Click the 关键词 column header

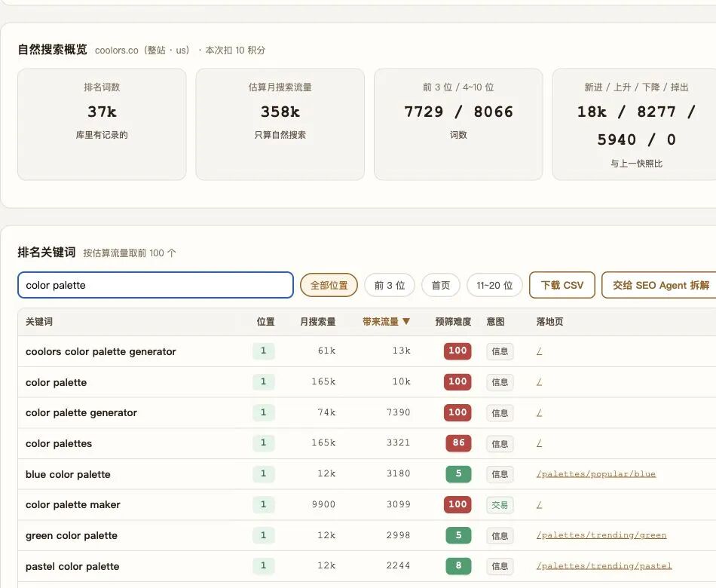[x=39, y=322]
